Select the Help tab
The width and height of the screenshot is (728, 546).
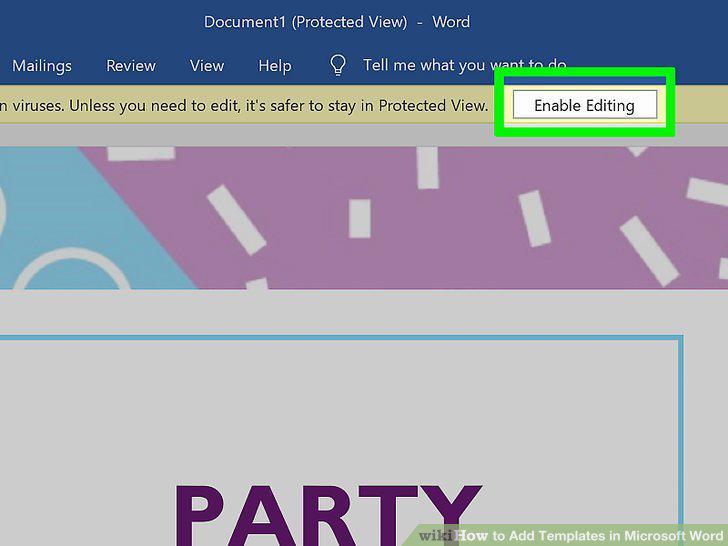tap(275, 65)
